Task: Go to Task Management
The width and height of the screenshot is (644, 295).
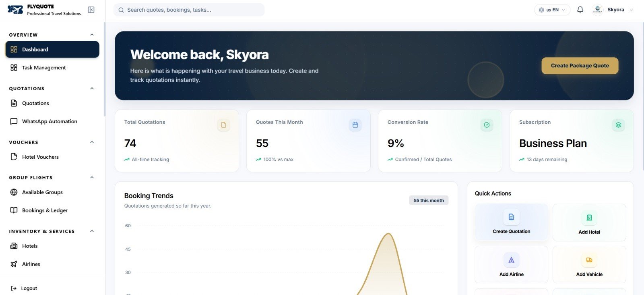Action: pyautogui.click(x=52, y=68)
